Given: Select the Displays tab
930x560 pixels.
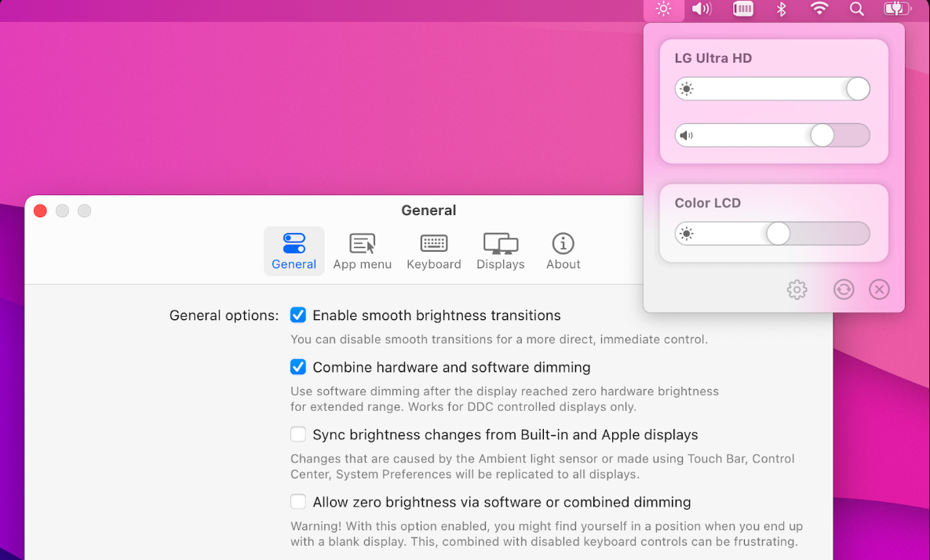Looking at the screenshot, I should [x=500, y=251].
